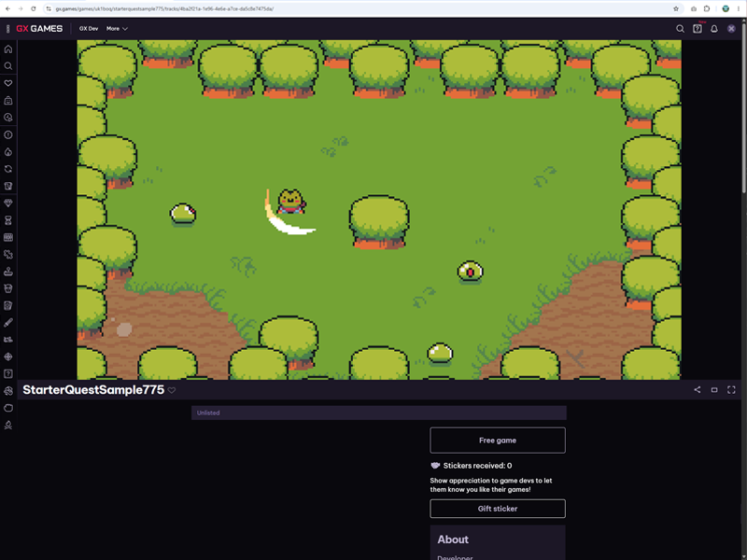This screenshot has height=560, width=747.
Task: Click the GX GAMES logo
Action: (x=39, y=29)
